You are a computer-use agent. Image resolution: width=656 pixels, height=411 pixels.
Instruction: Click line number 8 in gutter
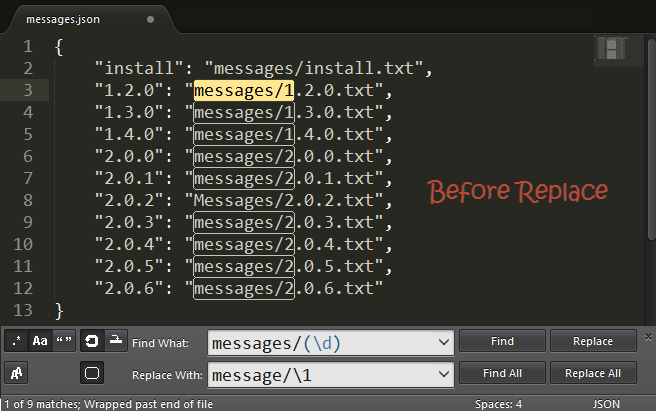click(x=28, y=200)
